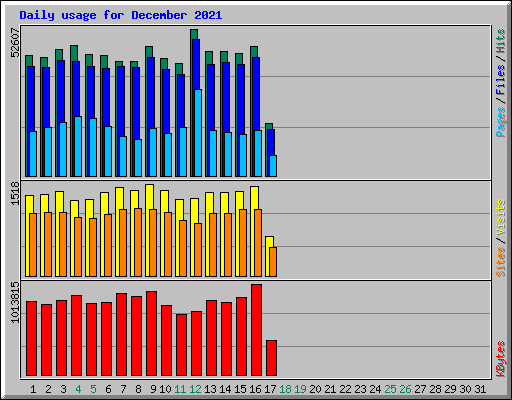Click the red "KBytes" legend label

pyautogui.click(x=500, y=359)
